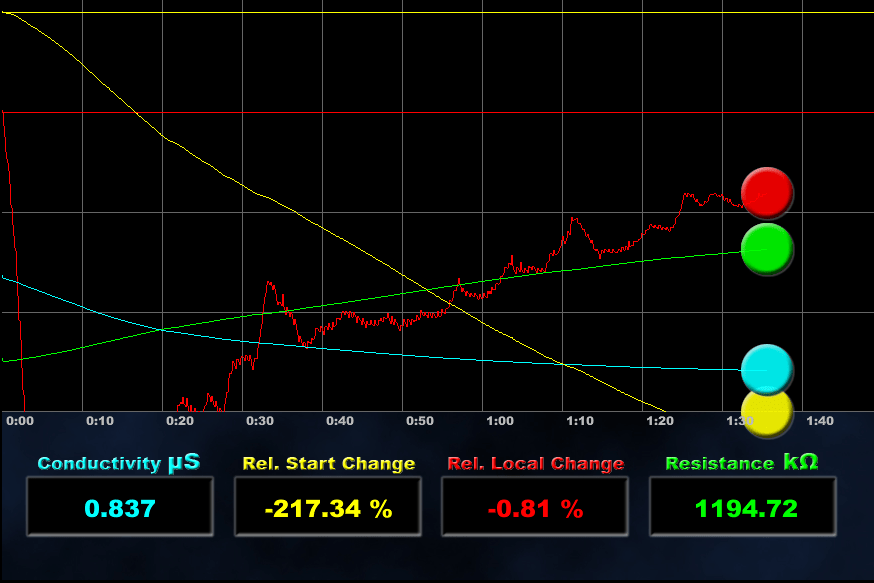The width and height of the screenshot is (874, 583).
Task: Select the Rel. Local Change label
Action: pyautogui.click(x=536, y=464)
